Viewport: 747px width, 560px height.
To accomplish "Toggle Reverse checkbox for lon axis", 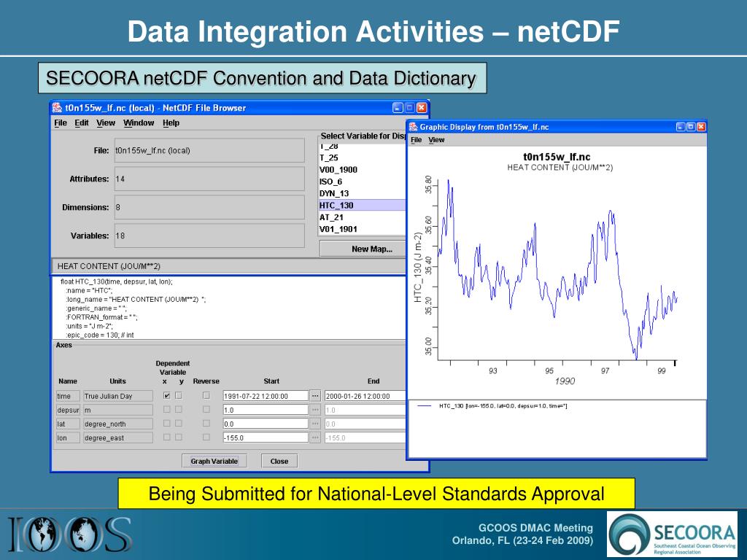I will coord(206,437).
